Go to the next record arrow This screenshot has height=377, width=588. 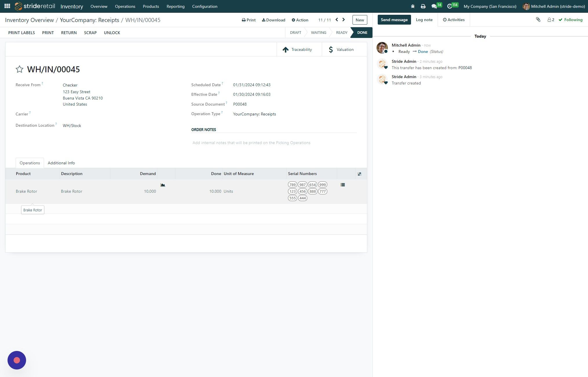344,20
